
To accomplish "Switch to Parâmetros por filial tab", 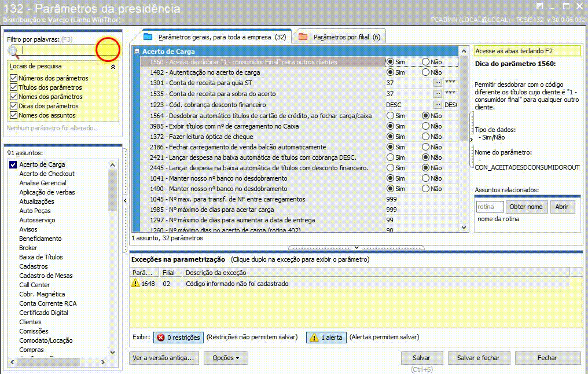I will [x=339, y=36].
